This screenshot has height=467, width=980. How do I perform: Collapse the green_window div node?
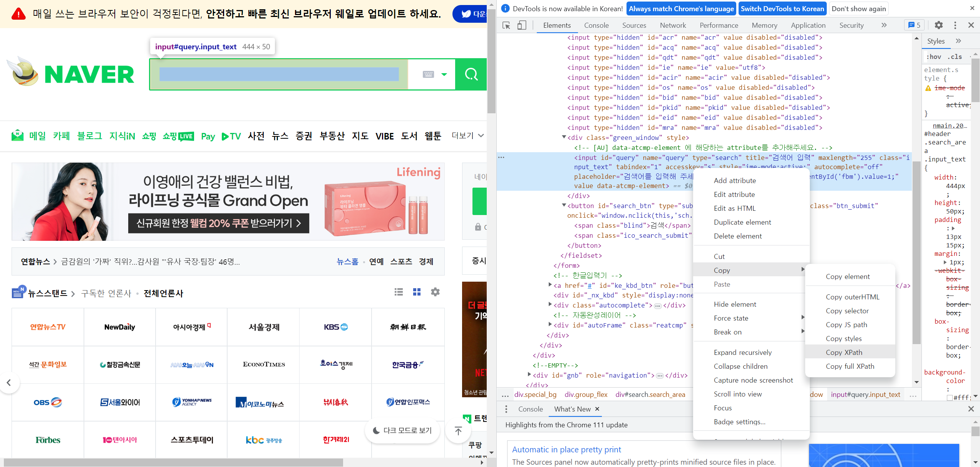564,137
